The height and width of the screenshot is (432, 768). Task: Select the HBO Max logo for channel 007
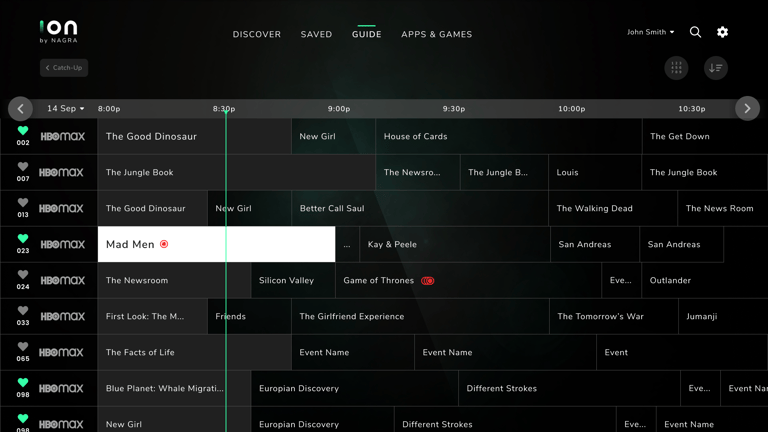(x=61, y=172)
